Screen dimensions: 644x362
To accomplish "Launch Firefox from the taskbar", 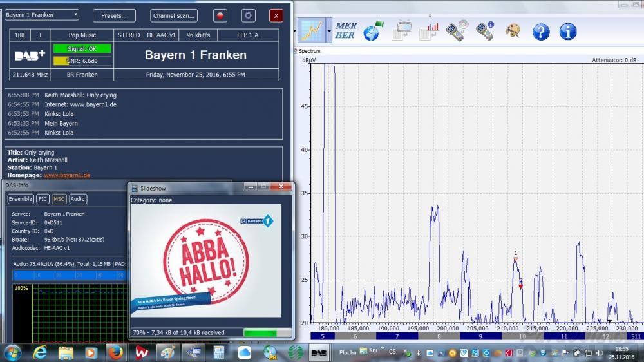I will (115, 352).
